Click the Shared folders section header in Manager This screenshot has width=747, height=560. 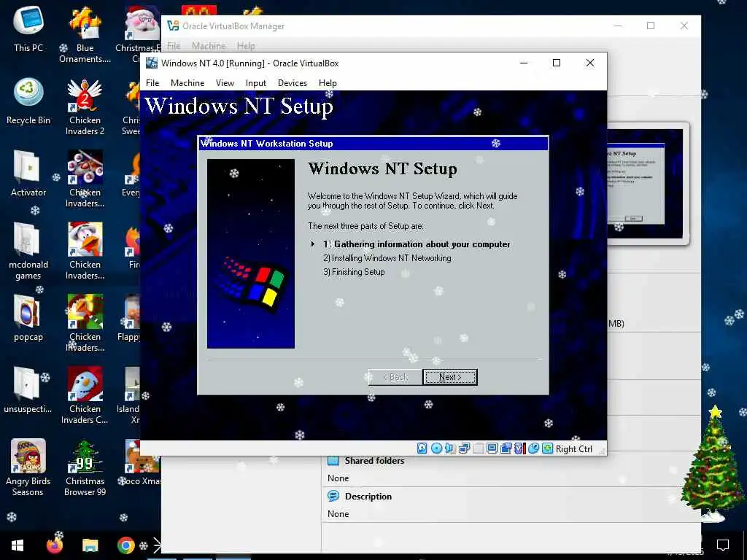[374, 461]
